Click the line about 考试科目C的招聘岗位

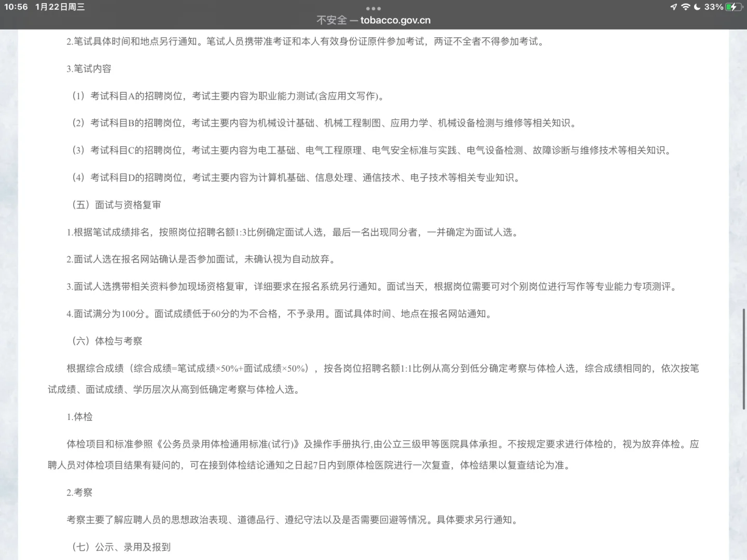click(371, 150)
